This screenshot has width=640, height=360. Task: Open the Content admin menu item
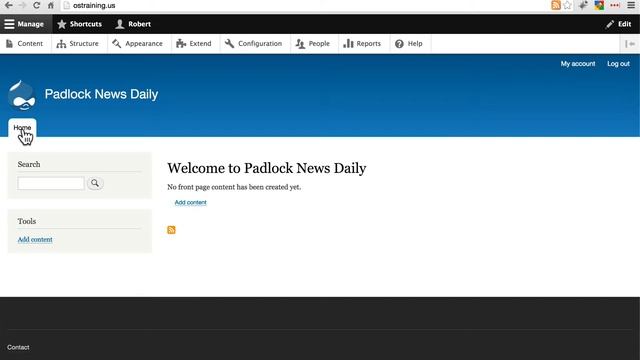(x=24, y=44)
